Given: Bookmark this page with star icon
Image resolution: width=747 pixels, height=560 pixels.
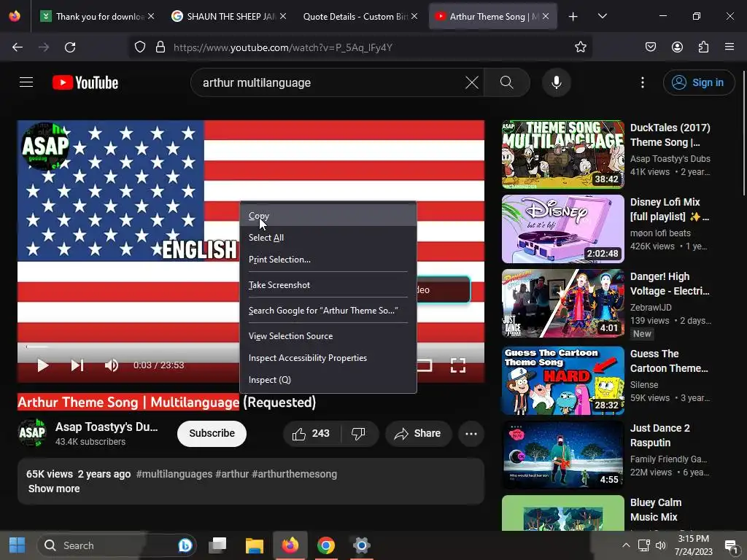Looking at the screenshot, I should coord(580,47).
